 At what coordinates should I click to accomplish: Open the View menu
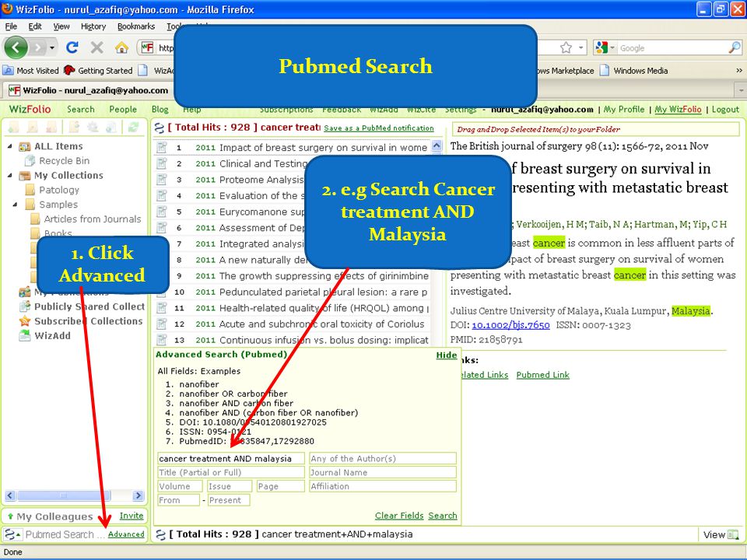point(61,26)
